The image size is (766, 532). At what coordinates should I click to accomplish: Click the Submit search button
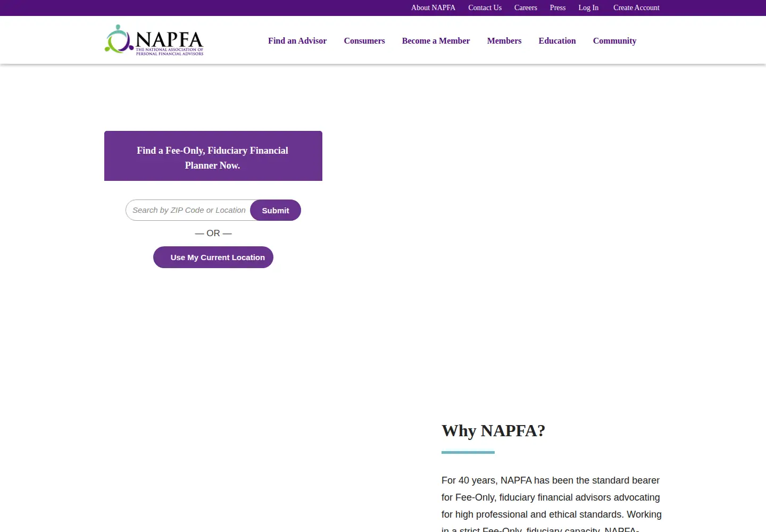pyautogui.click(x=276, y=210)
